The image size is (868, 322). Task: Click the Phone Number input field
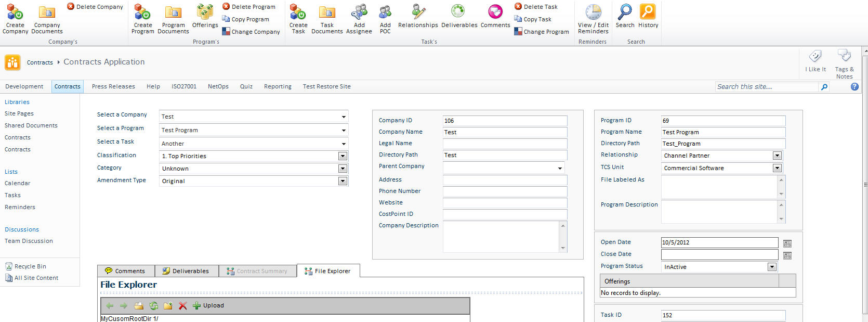pyautogui.click(x=505, y=191)
